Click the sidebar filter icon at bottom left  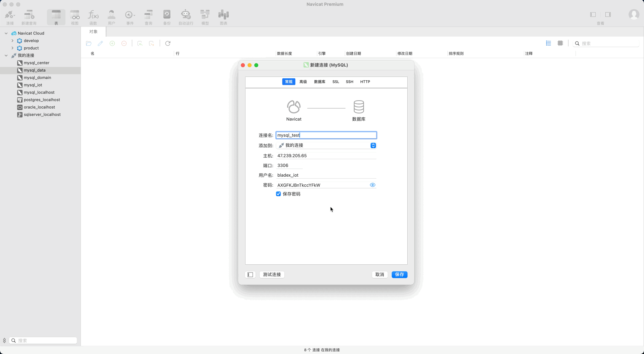(x=5, y=340)
